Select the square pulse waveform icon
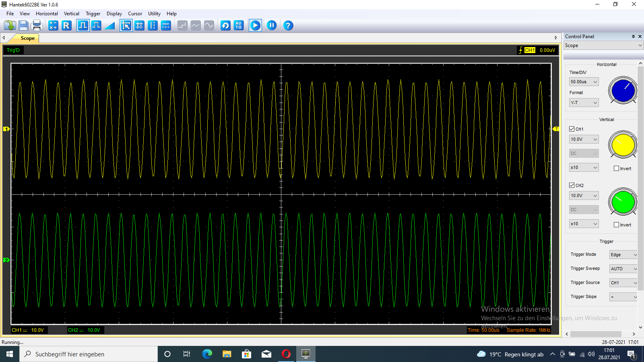The image size is (644, 362). (83, 26)
